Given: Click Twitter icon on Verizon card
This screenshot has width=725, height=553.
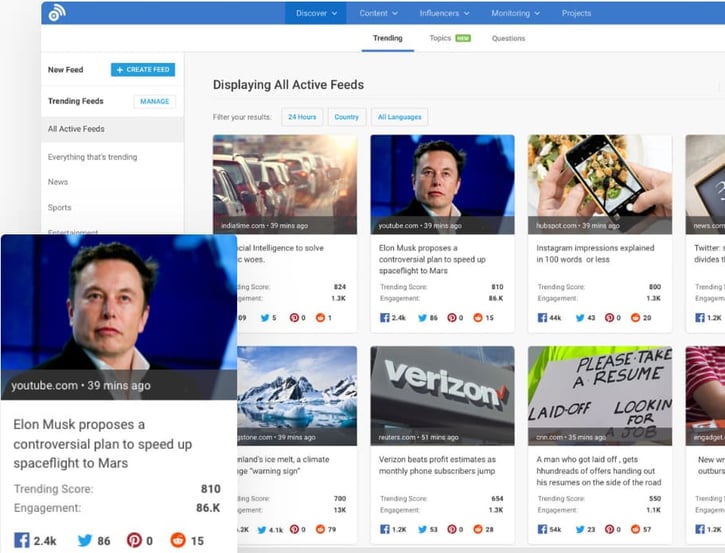Looking at the screenshot, I should 423,529.
